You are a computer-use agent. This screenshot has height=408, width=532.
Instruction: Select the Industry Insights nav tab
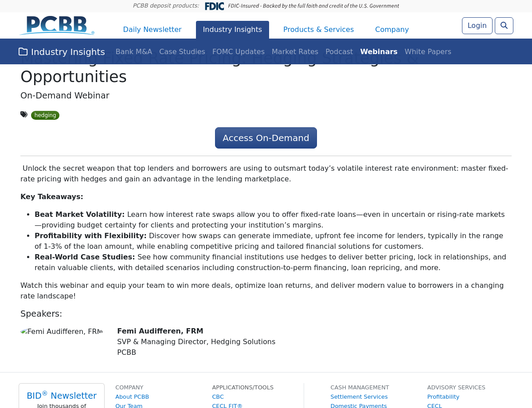coord(232,30)
